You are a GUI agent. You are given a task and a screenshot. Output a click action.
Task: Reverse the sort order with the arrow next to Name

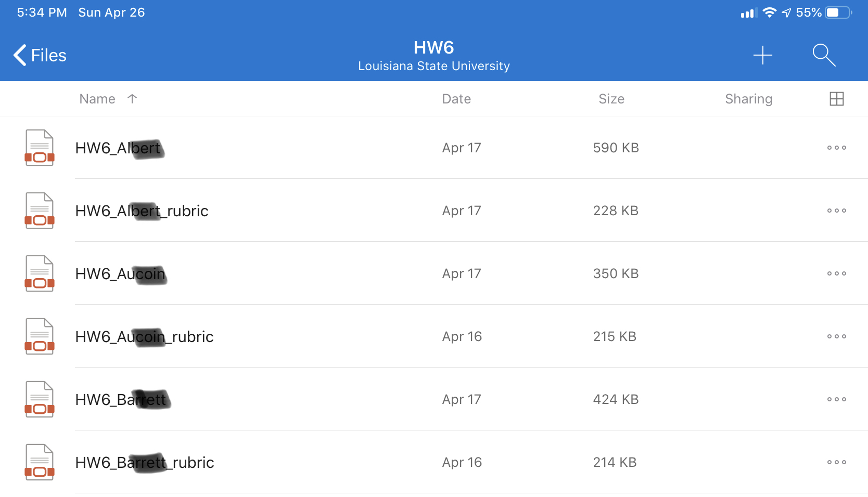pyautogui.click(x=132, y=99)
